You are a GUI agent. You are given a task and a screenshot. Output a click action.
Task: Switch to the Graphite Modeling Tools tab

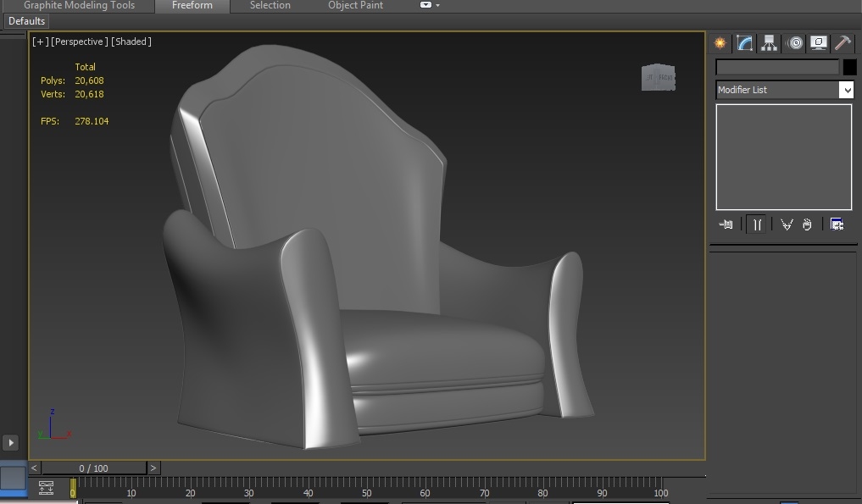78,5
